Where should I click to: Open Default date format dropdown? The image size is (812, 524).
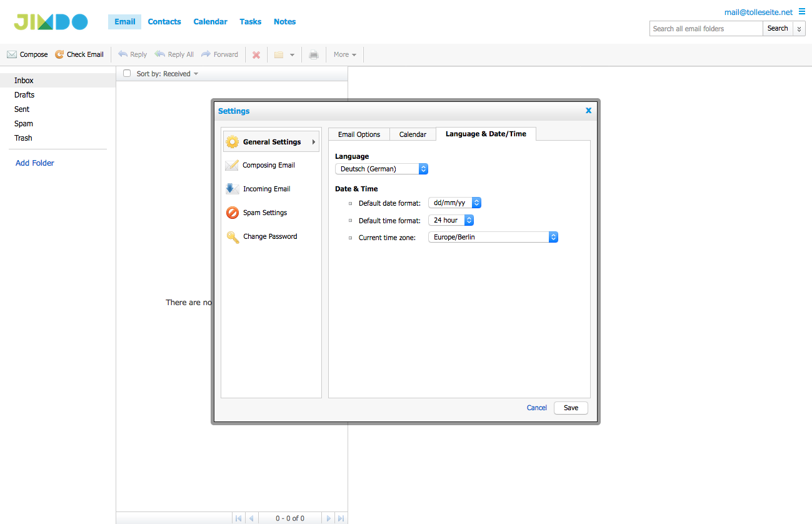(454, 203)
